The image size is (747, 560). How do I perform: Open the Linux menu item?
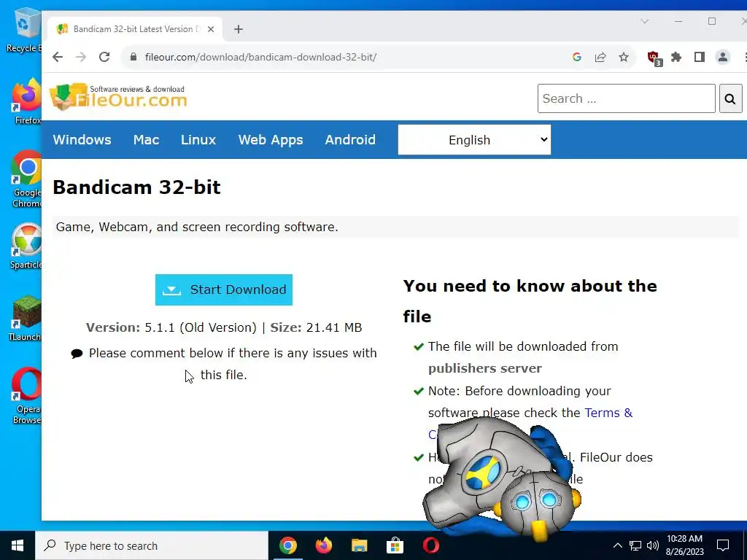tap(198, 139)
